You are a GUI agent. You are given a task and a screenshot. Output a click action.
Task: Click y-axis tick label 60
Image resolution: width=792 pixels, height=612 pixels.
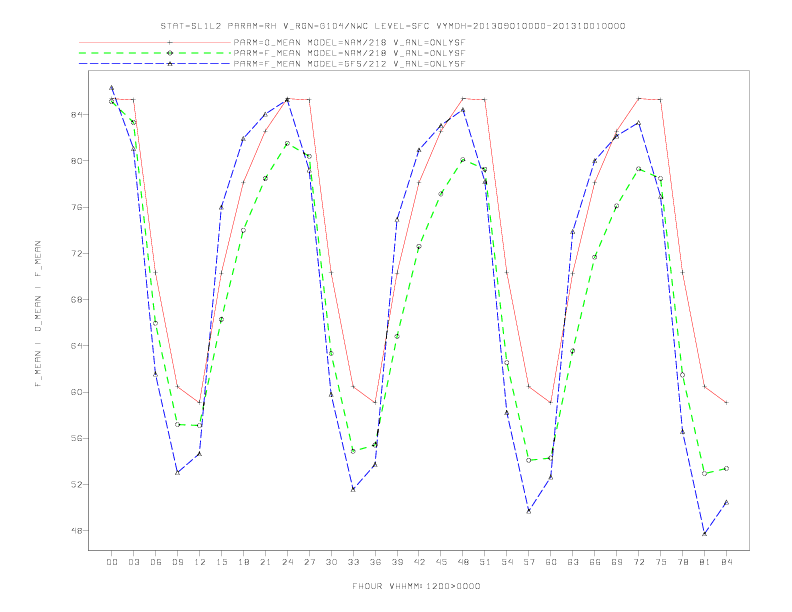point(76,392)
